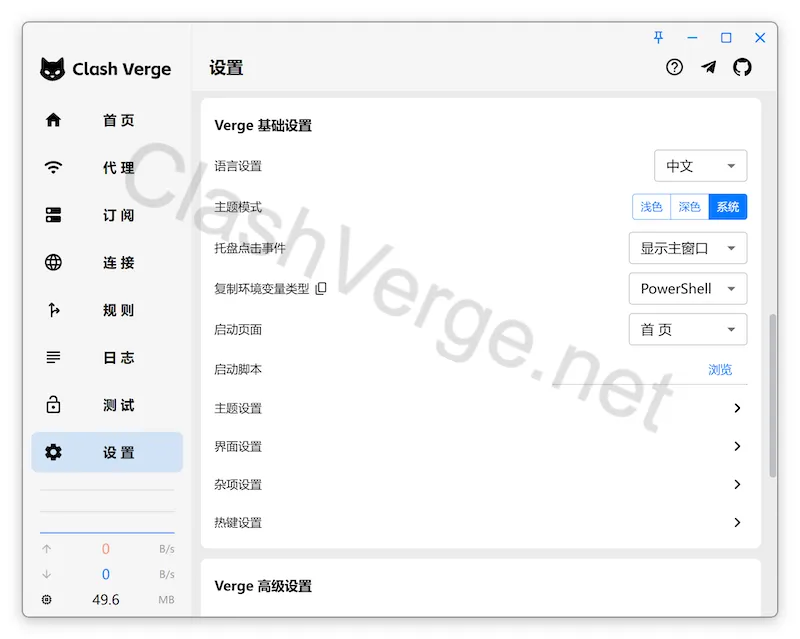Image resolution: width=800 pixels, height=639 pixels.
Task: Click the download arrow traffic icon
Action: tap(46, 574)
